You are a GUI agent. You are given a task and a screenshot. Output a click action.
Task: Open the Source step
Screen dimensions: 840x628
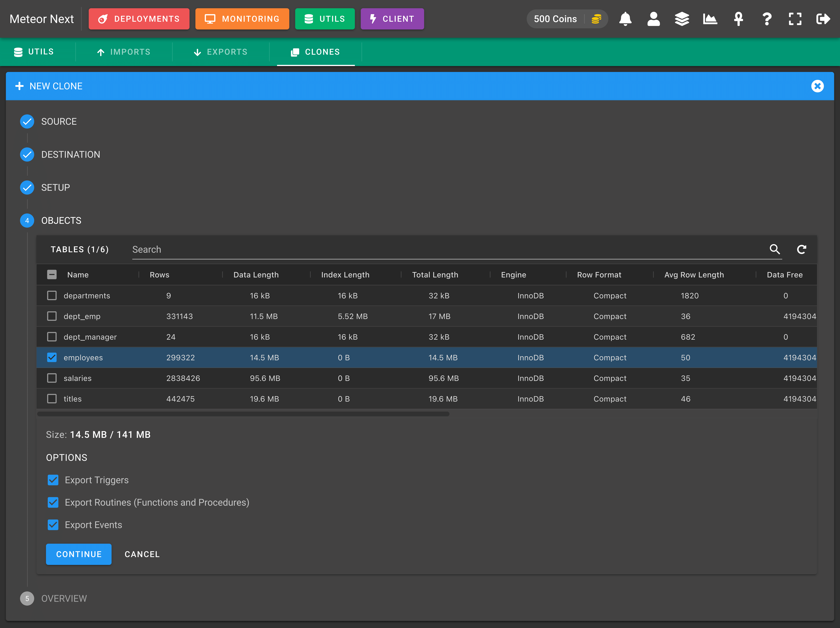coord(59,122)
